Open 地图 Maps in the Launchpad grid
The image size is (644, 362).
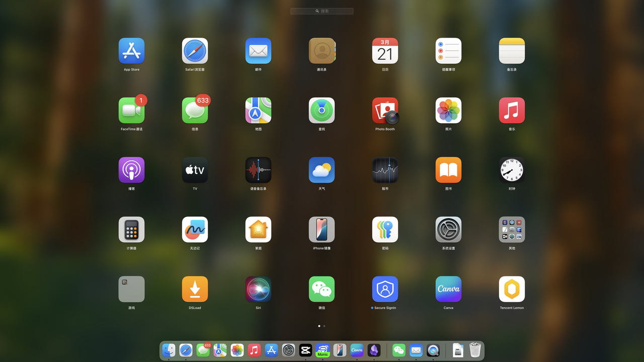(x=258, y=110)
